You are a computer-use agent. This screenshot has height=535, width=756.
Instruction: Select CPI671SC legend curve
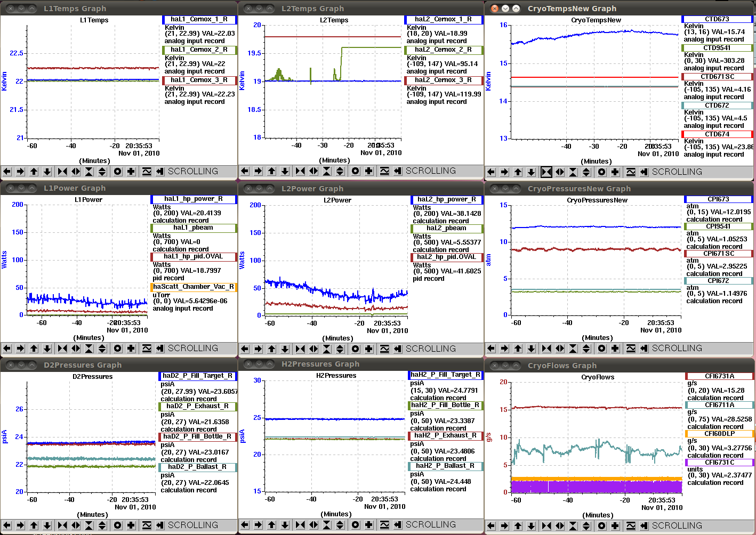[719, 254]
